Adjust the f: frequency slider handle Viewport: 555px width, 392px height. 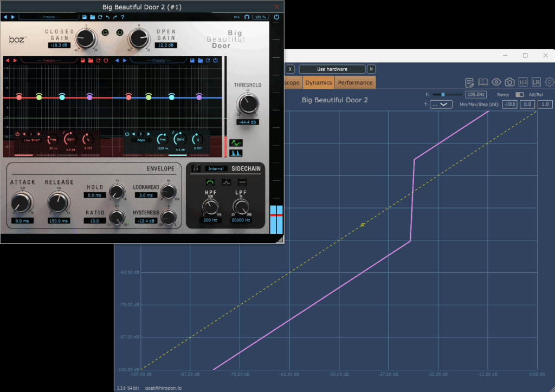(443, 95)
